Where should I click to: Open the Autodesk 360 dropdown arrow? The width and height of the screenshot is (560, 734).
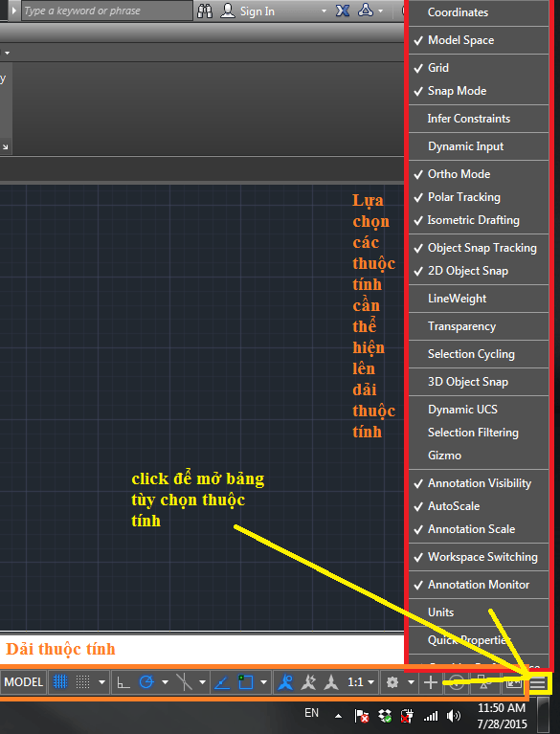[380, 11]
